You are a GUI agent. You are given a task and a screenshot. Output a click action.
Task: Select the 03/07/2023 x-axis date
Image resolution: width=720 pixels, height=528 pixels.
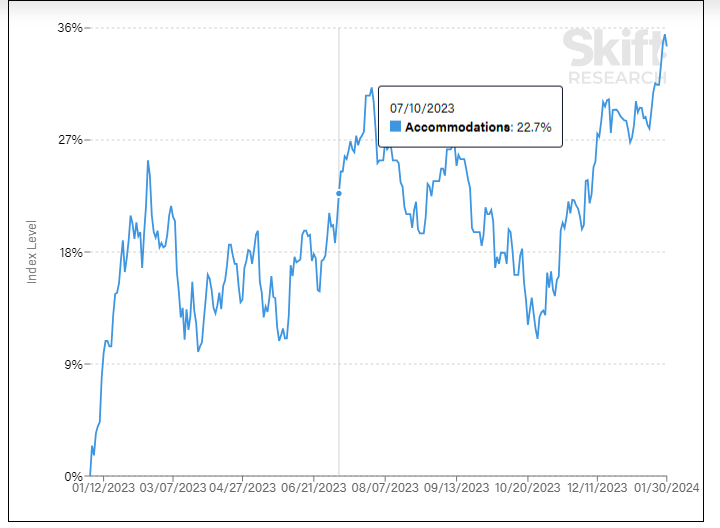click(x=171, y=489)
